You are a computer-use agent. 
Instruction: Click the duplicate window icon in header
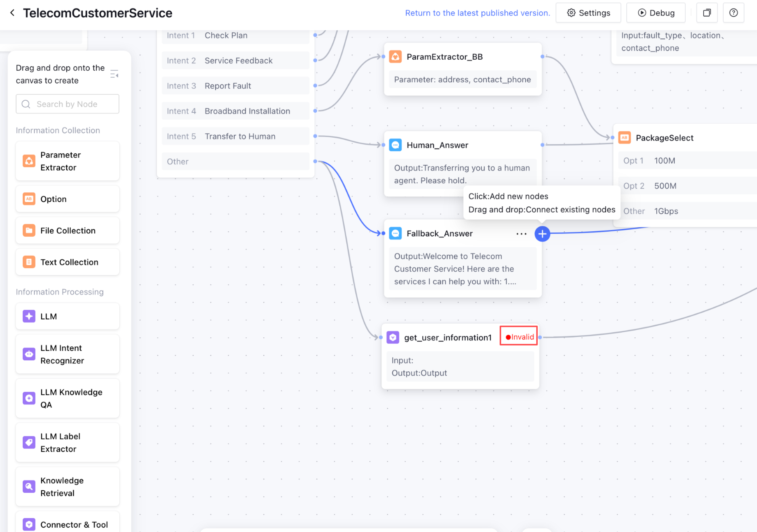coord(707,13)
